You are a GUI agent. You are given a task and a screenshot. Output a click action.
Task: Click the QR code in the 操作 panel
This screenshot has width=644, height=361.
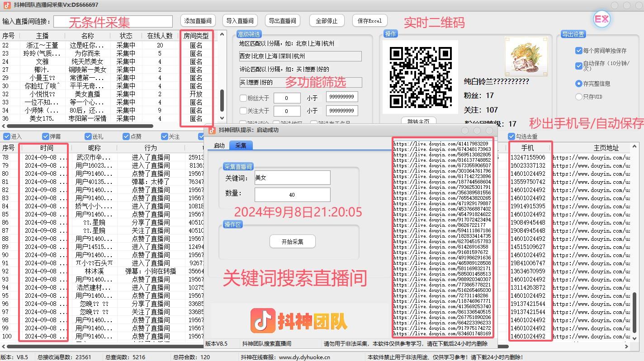(420, 77)
